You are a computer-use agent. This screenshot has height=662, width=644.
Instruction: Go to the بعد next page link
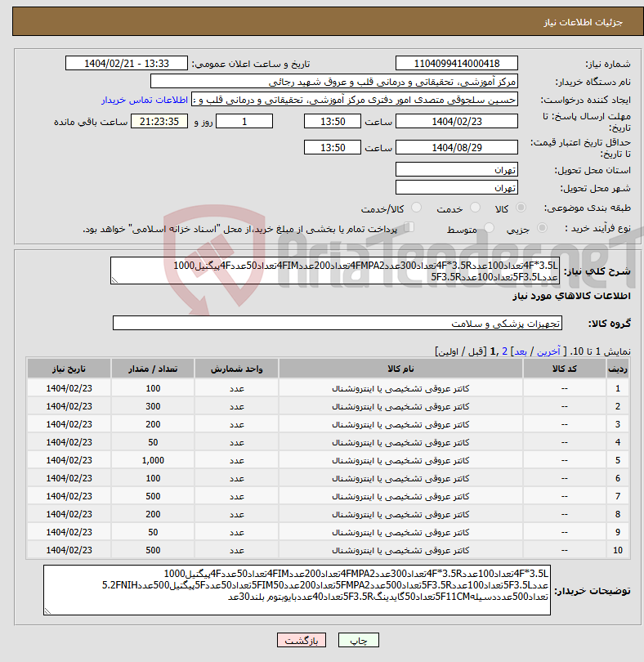(x=520, y=351)
